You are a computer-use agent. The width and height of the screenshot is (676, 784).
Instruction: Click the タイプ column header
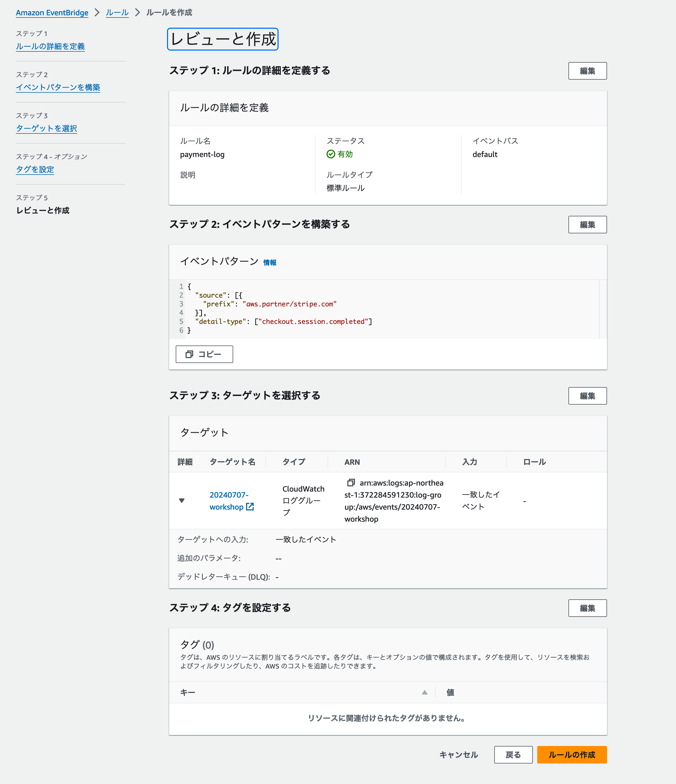click(x=294, y=462)
